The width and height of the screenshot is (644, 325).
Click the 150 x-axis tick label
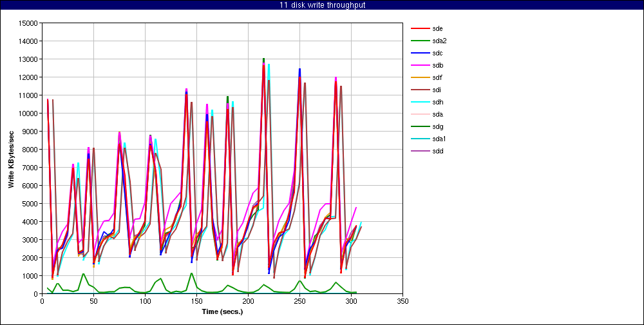(x=196, y=301)
